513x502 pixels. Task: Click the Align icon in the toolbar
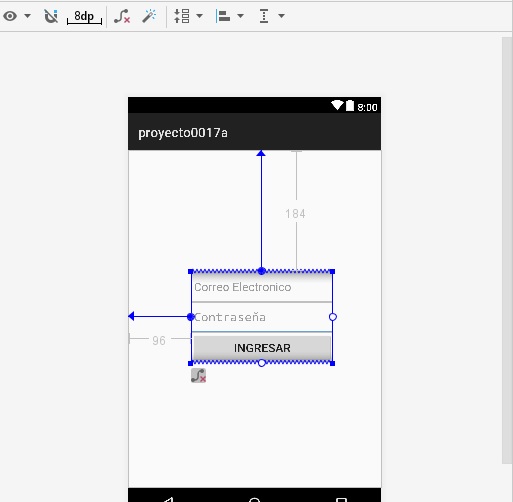[223, 16]
